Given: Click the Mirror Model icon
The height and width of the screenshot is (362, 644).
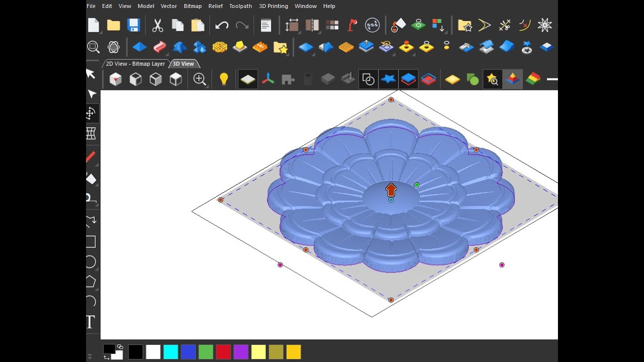Looking at the screenshot, I should pyautogui.click(x=312, y=25).
